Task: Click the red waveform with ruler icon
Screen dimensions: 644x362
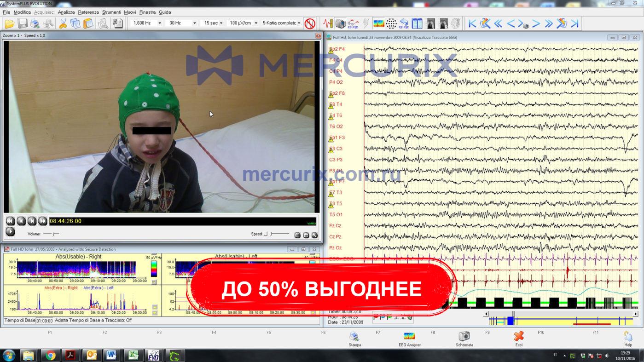Action: coord(328,23)
